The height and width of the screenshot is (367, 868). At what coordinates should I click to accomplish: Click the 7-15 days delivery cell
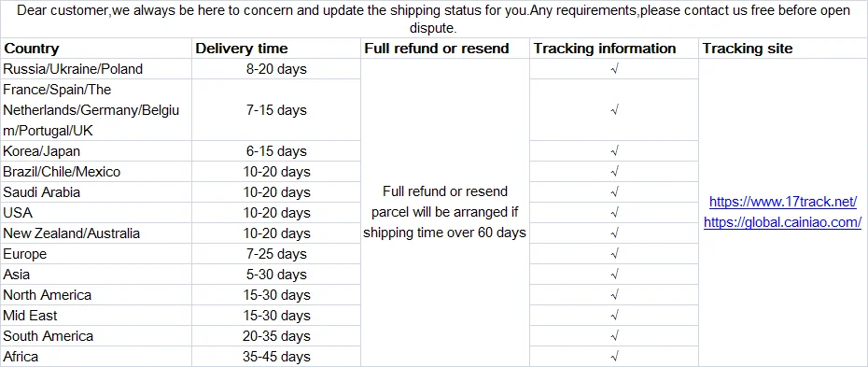(x=276, y=110)
